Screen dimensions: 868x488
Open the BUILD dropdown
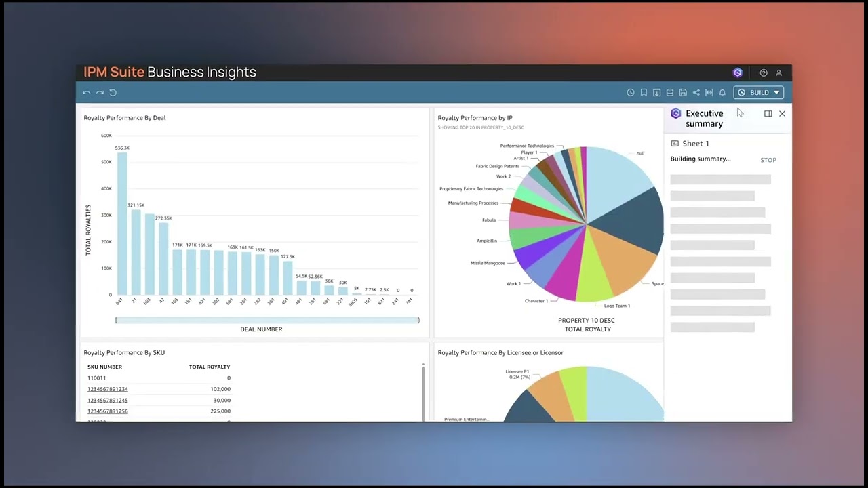point(758,93)
